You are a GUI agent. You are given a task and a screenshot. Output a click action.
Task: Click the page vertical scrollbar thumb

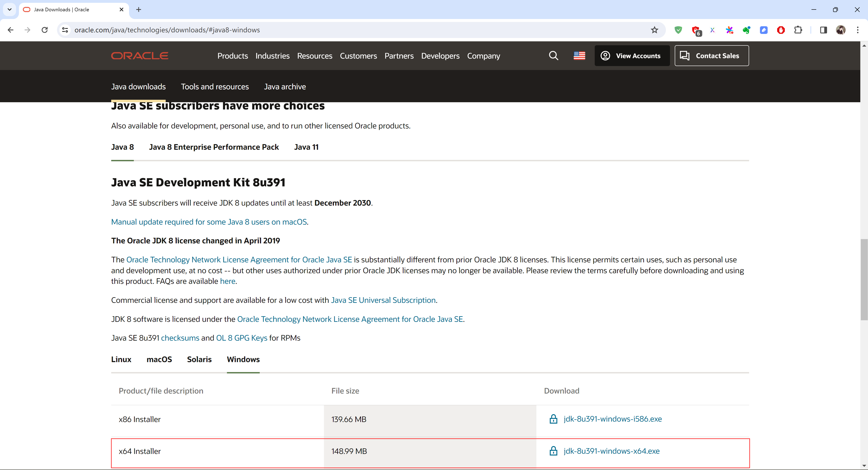864,280
